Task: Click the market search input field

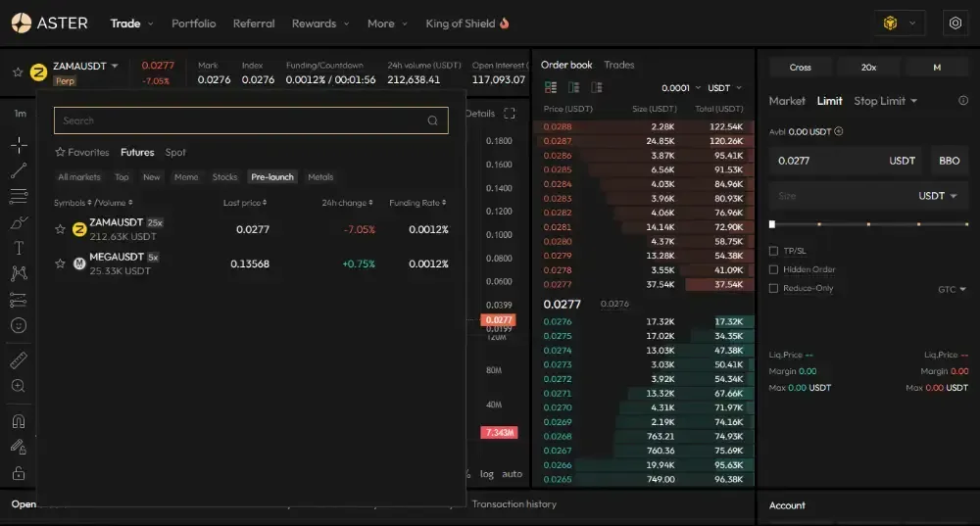Action: tap(251, 120)
